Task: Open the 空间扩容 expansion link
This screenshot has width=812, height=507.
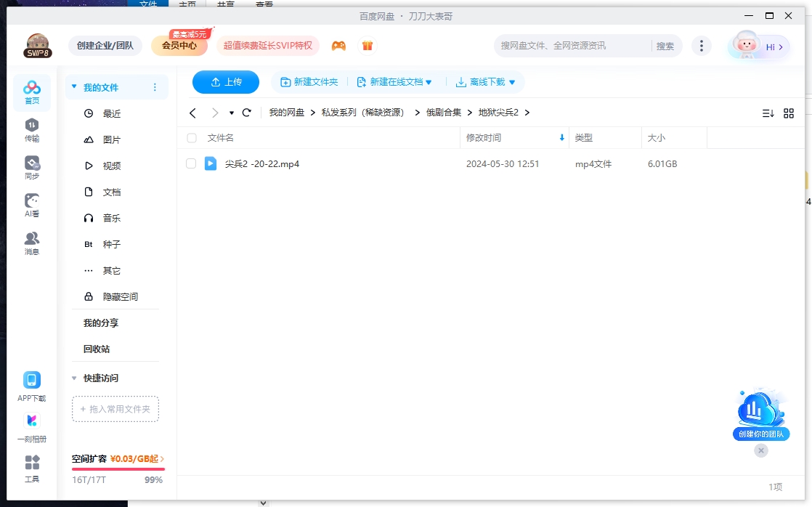Action: pyautogui.click(x=114, y=461)
